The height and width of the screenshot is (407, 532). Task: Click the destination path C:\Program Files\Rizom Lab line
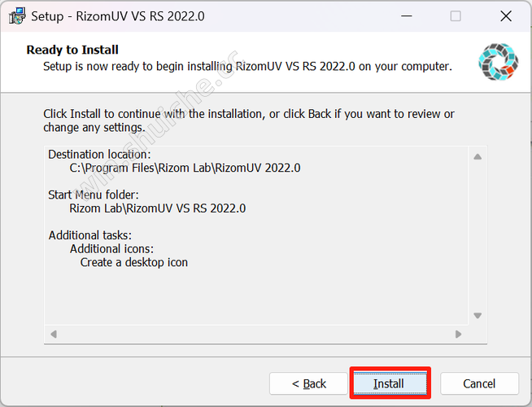coord(185,168)
